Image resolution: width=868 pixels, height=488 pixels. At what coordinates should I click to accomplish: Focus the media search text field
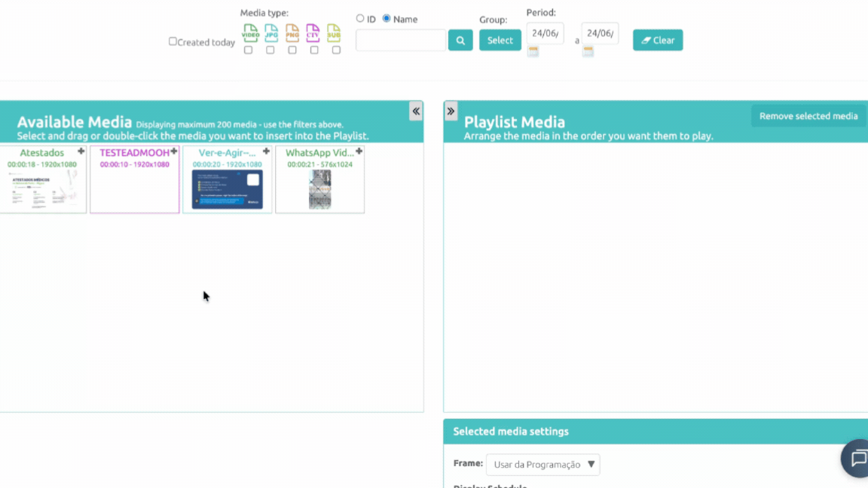(x=401, y=40)
